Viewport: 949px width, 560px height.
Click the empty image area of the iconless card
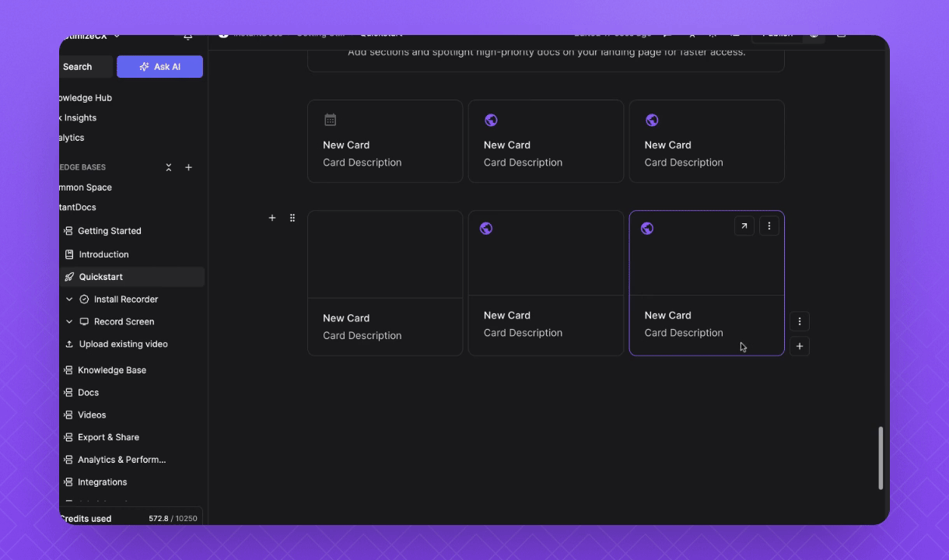385,254
